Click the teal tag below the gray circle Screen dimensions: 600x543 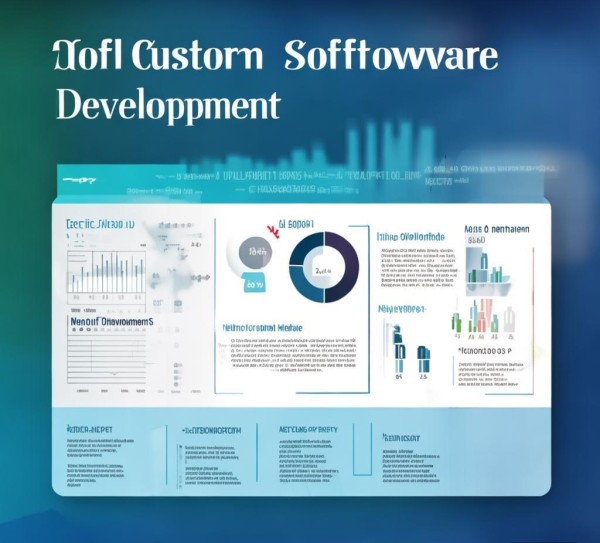254,282
